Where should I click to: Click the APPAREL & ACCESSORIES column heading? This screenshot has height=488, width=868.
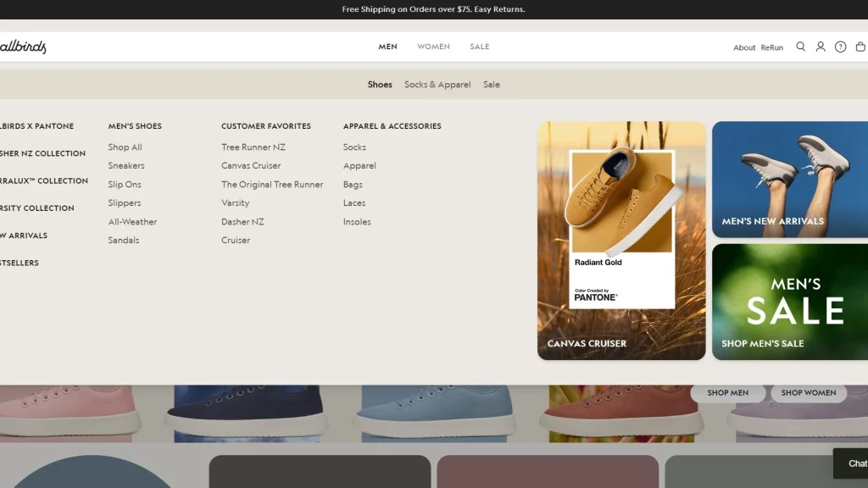(x=392, y=126)
